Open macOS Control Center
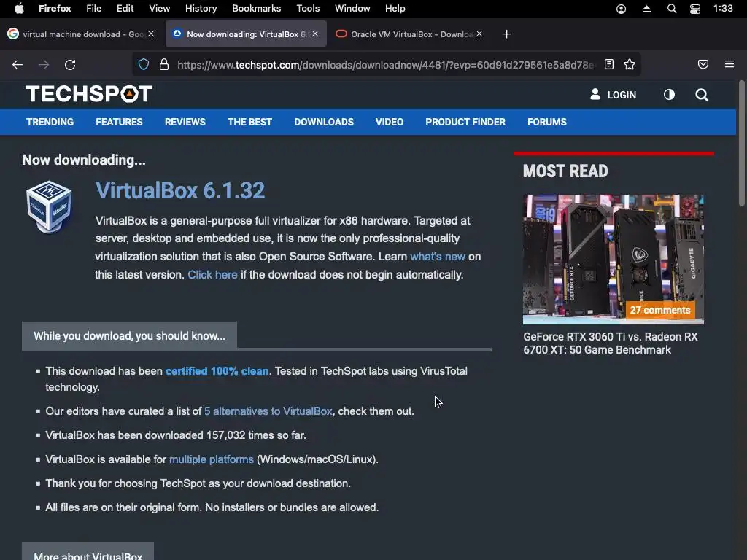Image resolution: width=747 pixels, height=560 pixels. point(695,9)
